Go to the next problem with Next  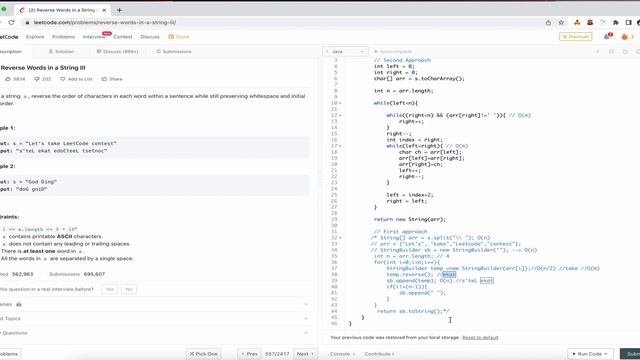[x=305, y=354]
